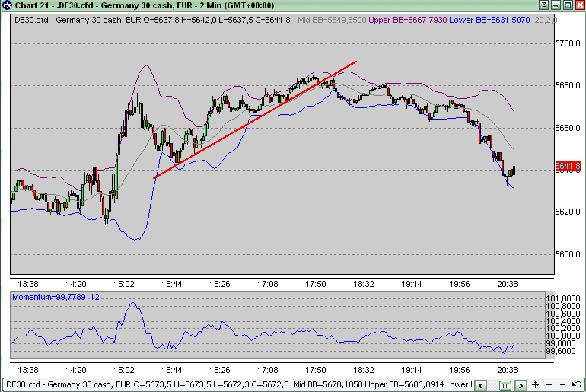Select the 'Upper BB=5667,7930' indicator label
The width and height of the screenshot is (586, 392).
pyautogui.click(x=408, y=21)
